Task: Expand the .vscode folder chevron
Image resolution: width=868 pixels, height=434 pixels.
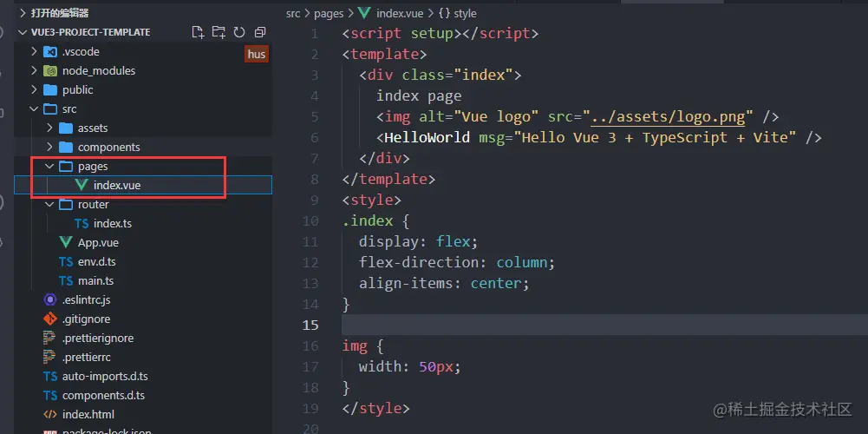Action: pyautogui.click(x=35, y=51)
